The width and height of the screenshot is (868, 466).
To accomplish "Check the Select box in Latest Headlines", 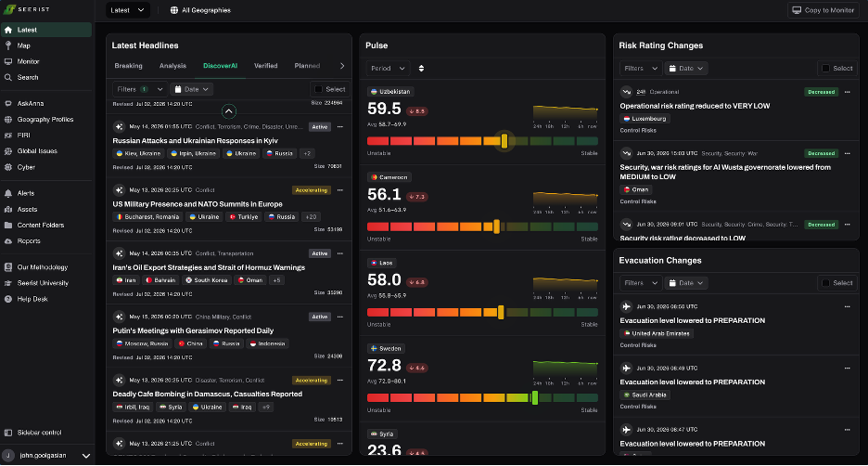I will [x=318, y=89].
